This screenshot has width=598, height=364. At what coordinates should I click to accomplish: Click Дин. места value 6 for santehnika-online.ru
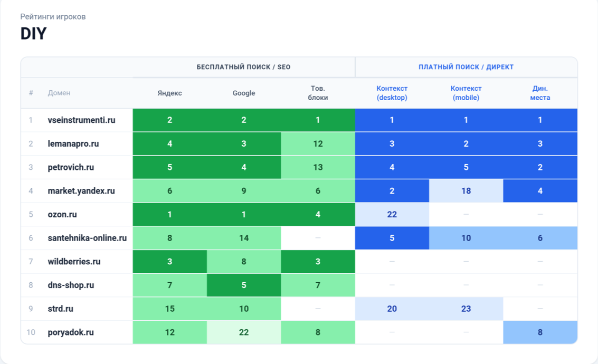[540, 238]
